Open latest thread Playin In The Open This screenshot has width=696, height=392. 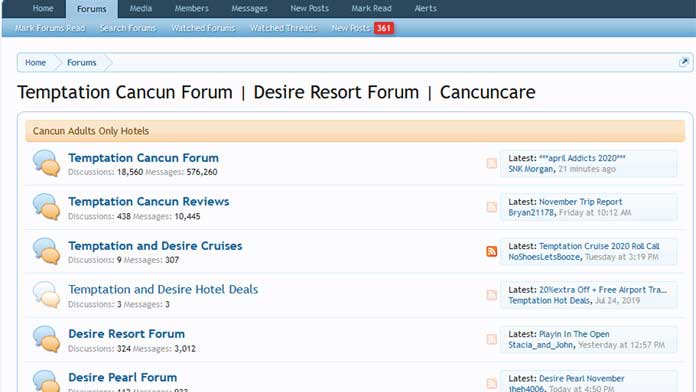(x=574, y=334)
